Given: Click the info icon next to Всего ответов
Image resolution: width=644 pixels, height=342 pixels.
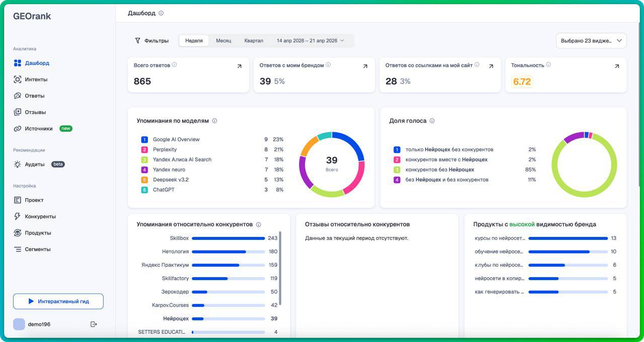Looking at the screenshot, I should coord(175,65).
